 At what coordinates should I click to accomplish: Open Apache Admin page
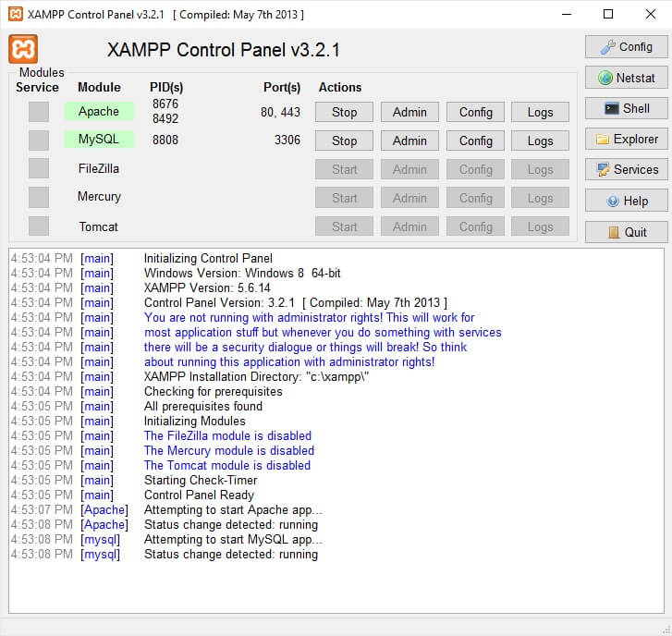pyautogui.click(x=409, y=112)
